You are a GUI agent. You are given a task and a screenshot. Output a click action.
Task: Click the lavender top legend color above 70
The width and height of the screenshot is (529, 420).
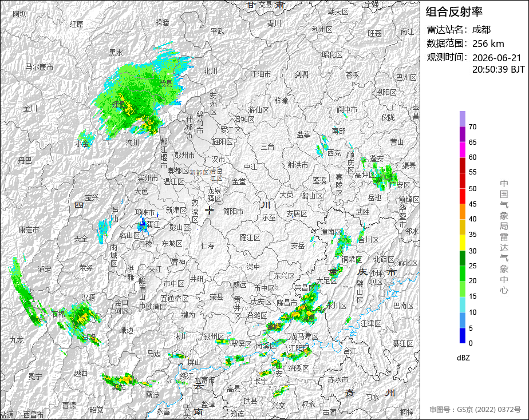coord(463,118)
